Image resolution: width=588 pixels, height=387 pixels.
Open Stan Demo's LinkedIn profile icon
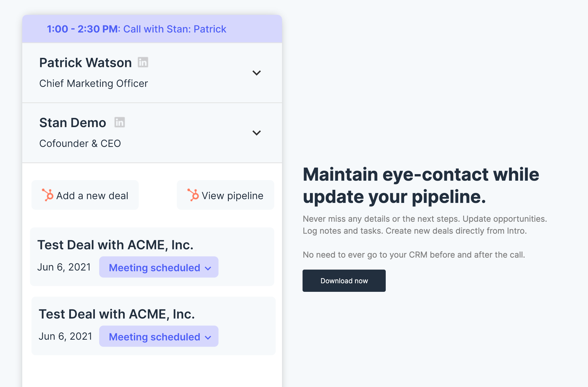pyautogui.click(x=120, y=122)
